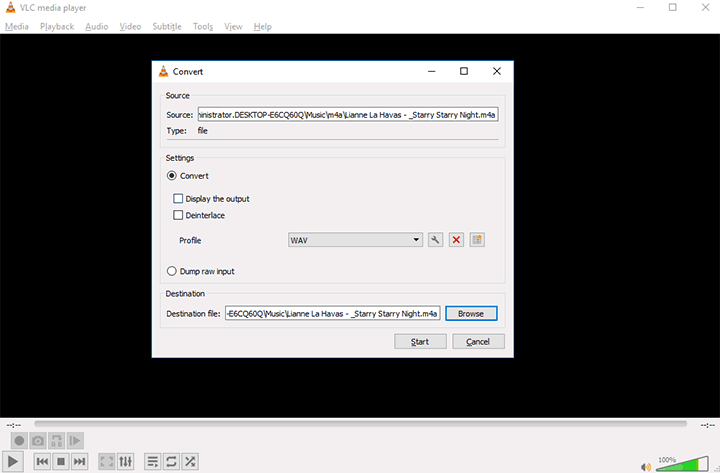The image size is (720, 473).
Task: Minimize the VLC media player main window
Action: click(x=641, y=7)
